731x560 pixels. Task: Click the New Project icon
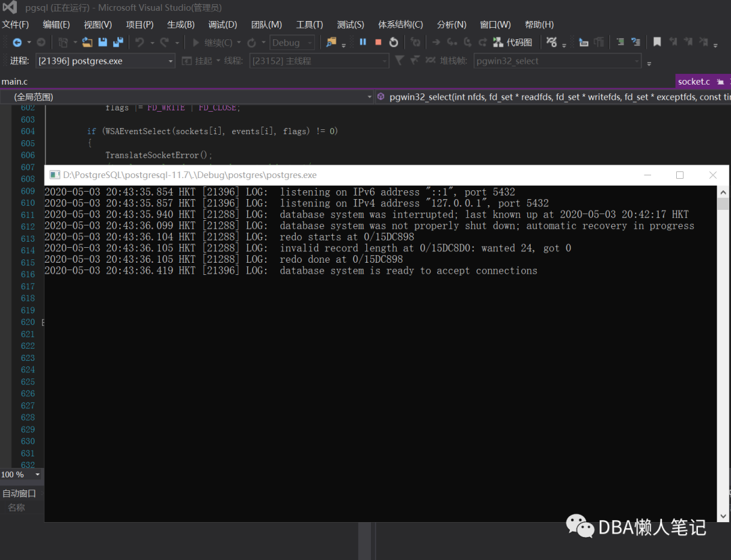tap(63, 43)
